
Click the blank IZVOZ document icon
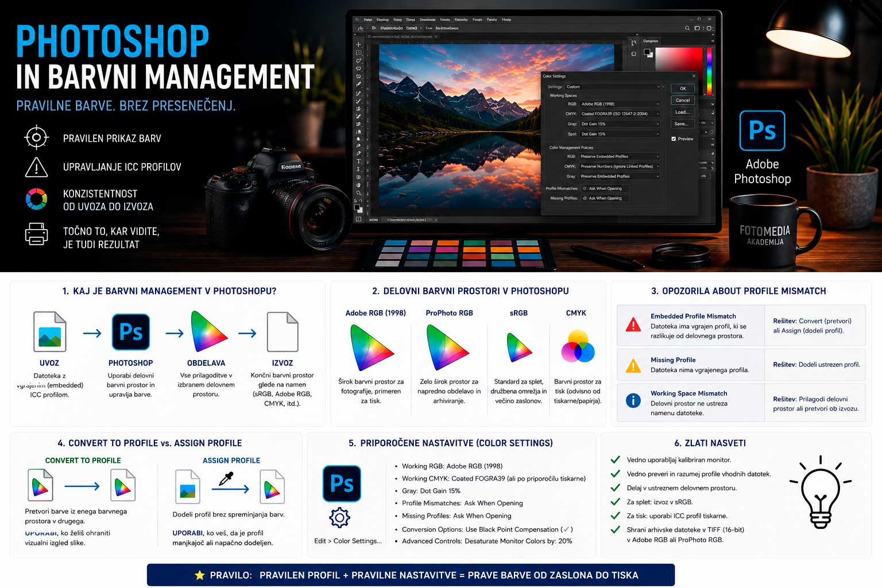coord(283,331)
